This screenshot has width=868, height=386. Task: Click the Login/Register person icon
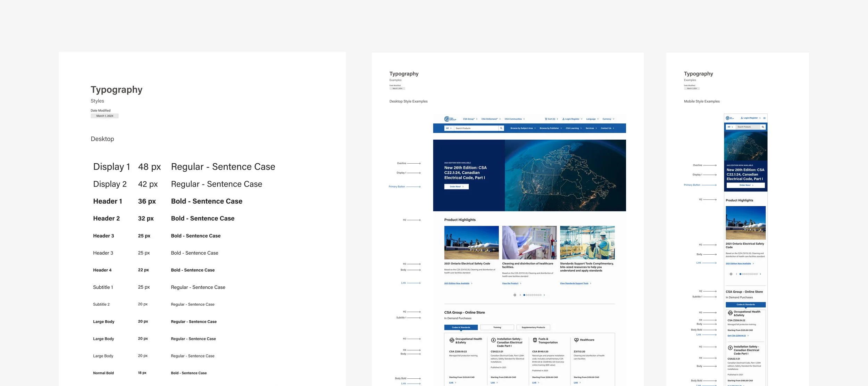point(563,119)
